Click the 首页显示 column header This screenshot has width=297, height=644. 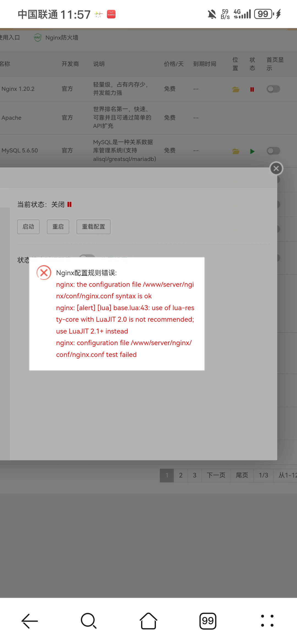click(x=275, y=64)
